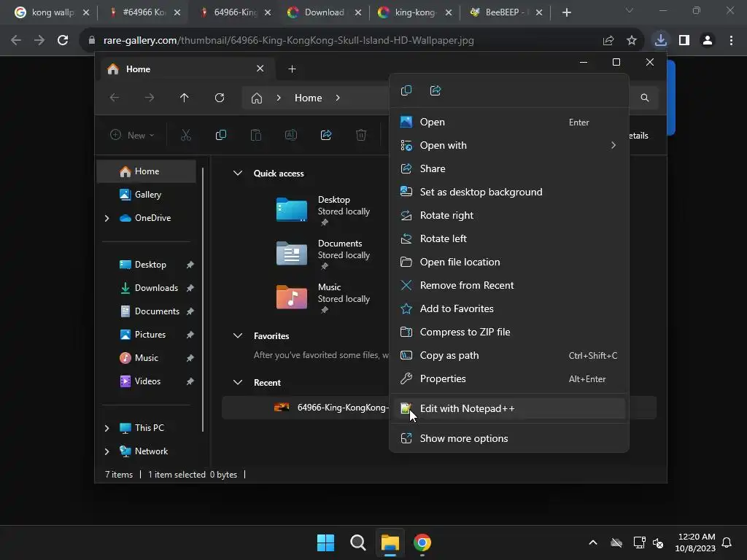Close the Home tab in Explorer
Screen dimensions: 747x560
coord(260,69)
